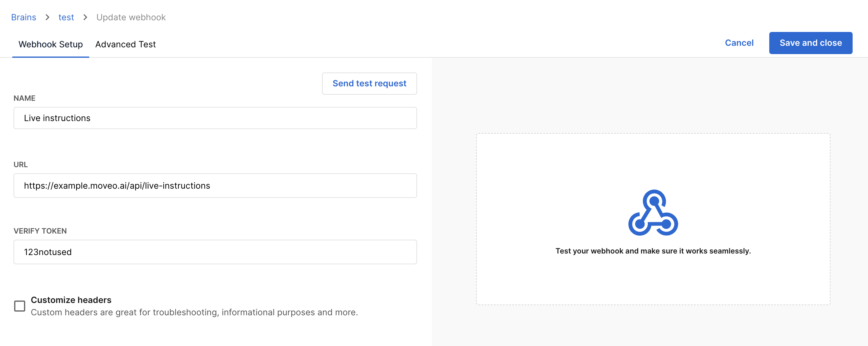Click the 'Test your webhook' placeholder message

pos(653,251)
